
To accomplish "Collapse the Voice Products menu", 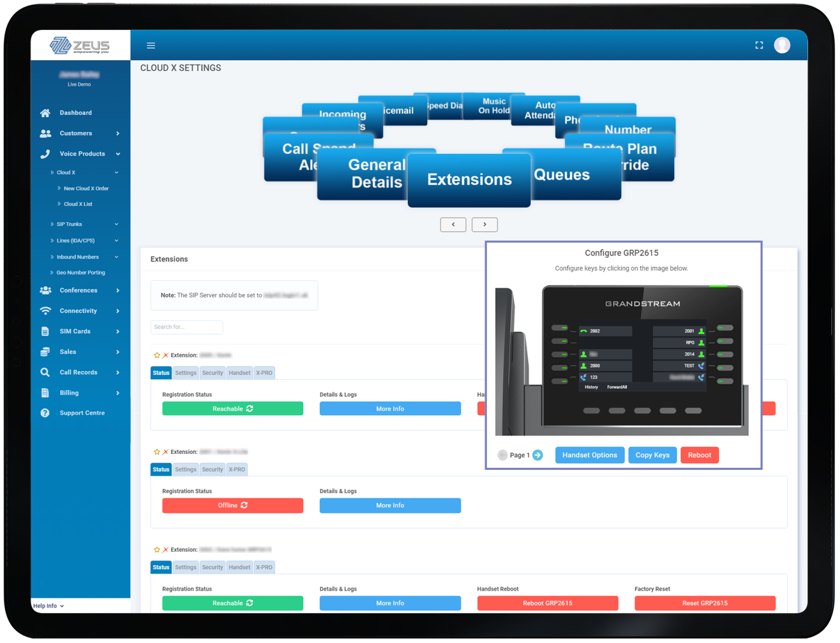I will click(118, 154).
